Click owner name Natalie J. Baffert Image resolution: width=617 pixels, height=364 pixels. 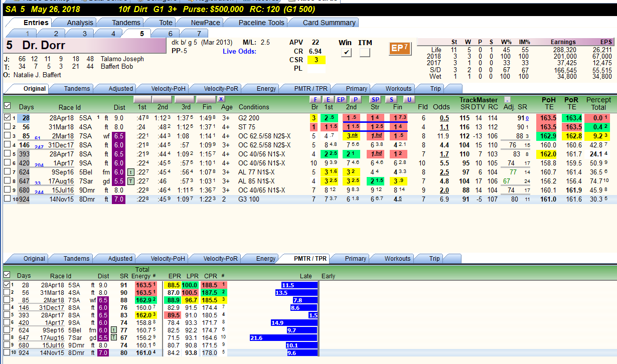click(x=37, y=75)
